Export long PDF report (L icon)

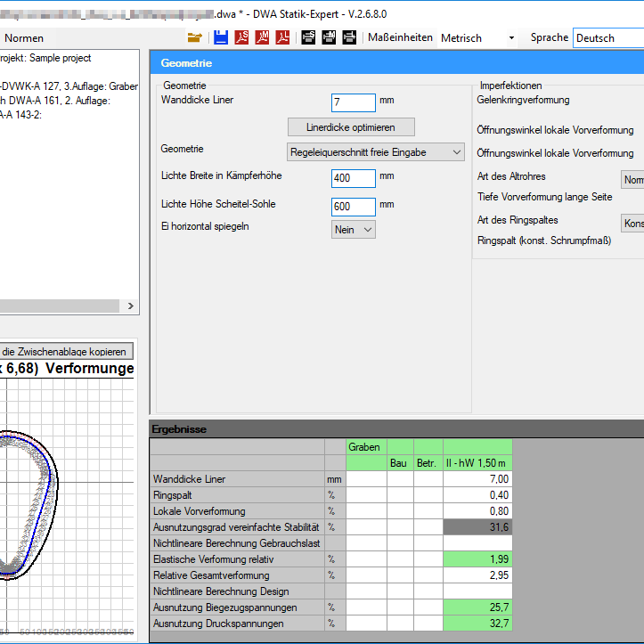coord(283,37)
